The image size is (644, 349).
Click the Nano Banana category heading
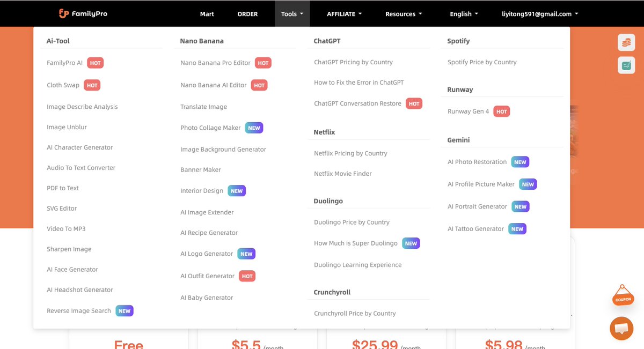tap(202, 41)
